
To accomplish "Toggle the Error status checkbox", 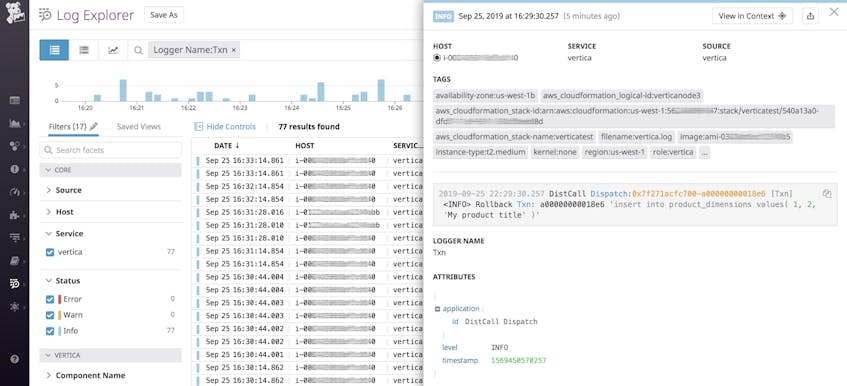I will pos(50,299).
